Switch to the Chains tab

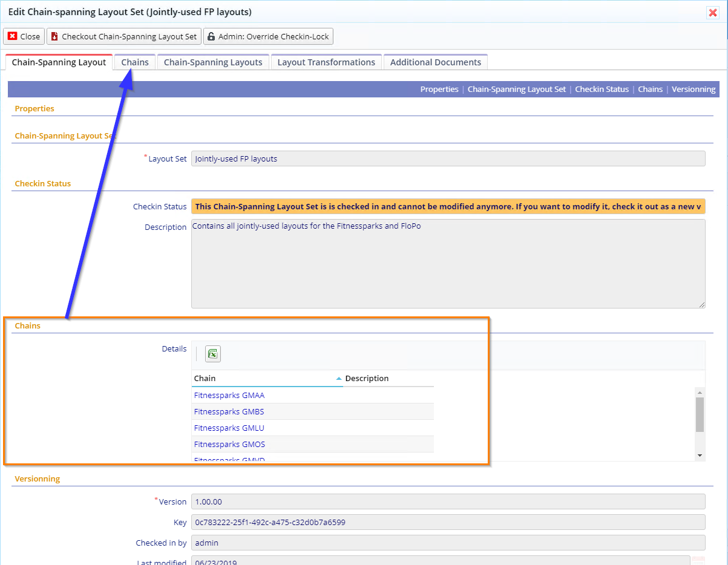(134, 62)
